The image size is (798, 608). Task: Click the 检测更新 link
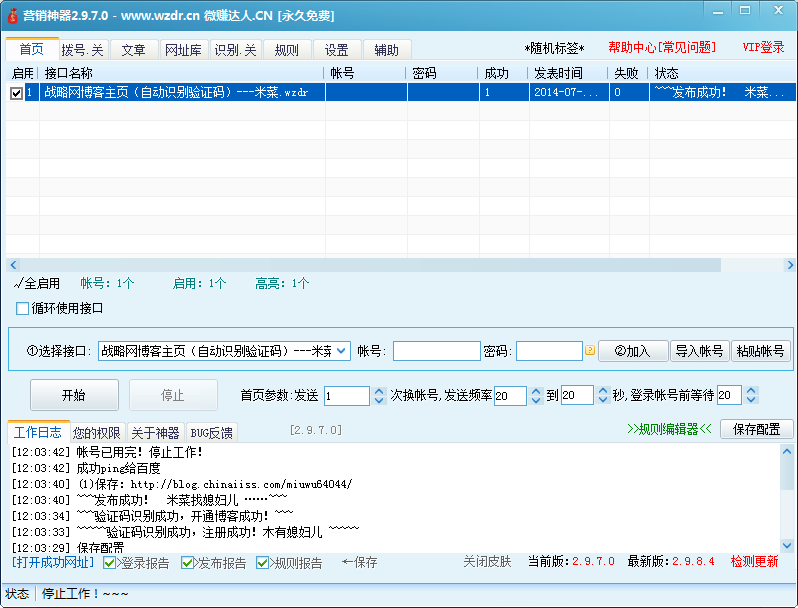pyautogui.click(x=754, y=562)
